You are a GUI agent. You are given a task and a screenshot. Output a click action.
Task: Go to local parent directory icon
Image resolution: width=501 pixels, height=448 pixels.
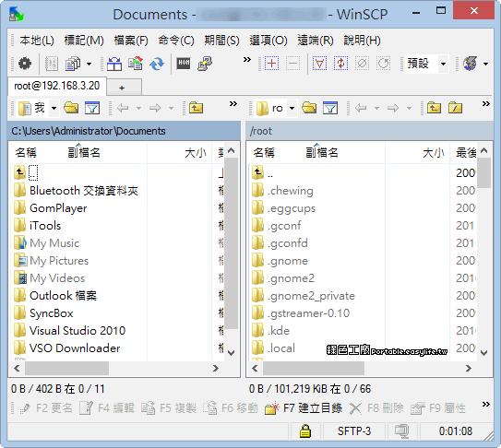click(x=196, y=108)
